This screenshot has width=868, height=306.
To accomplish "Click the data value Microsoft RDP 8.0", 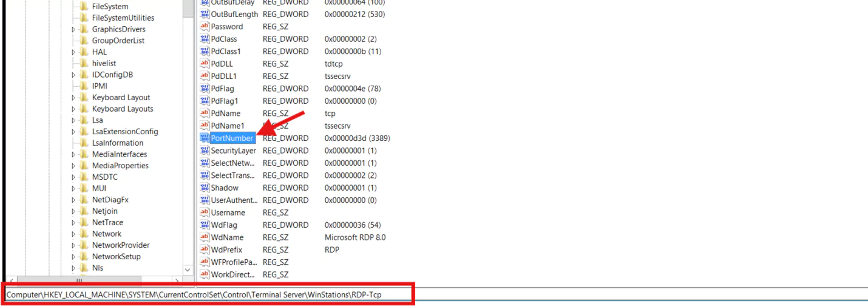I will pos(355,237).
